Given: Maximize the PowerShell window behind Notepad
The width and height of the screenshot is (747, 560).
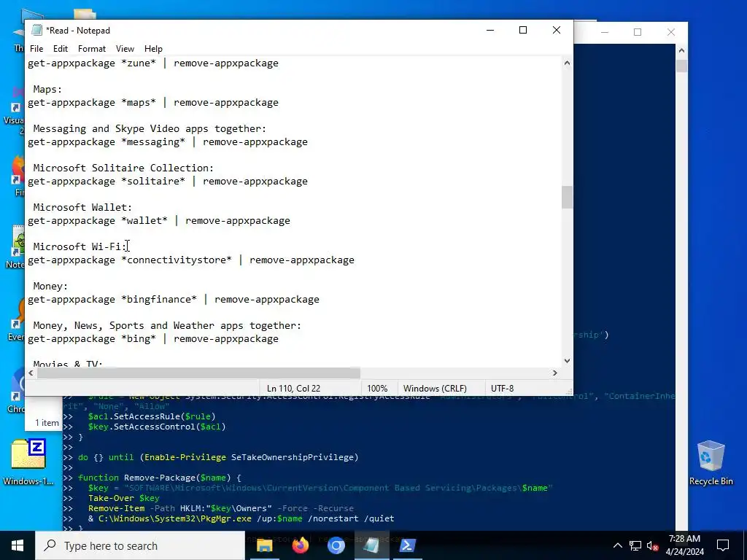Looking at the screenshot, I should 638,32.
